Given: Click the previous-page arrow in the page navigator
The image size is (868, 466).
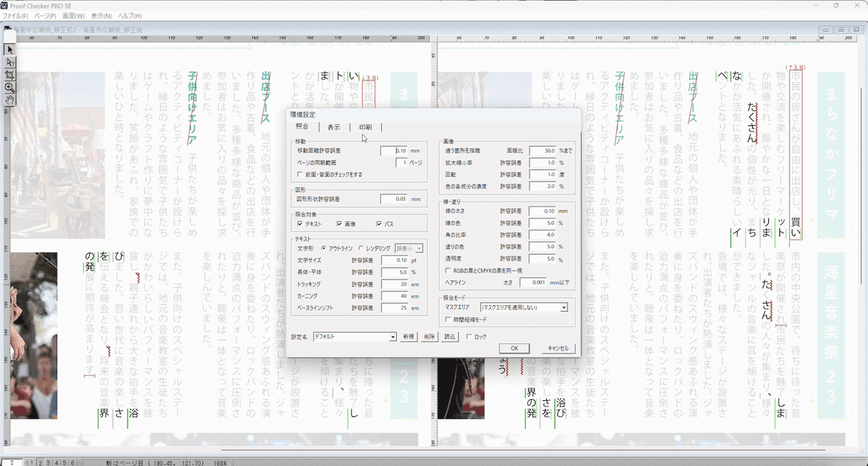Looking at the screenshot, I should 25,462.
